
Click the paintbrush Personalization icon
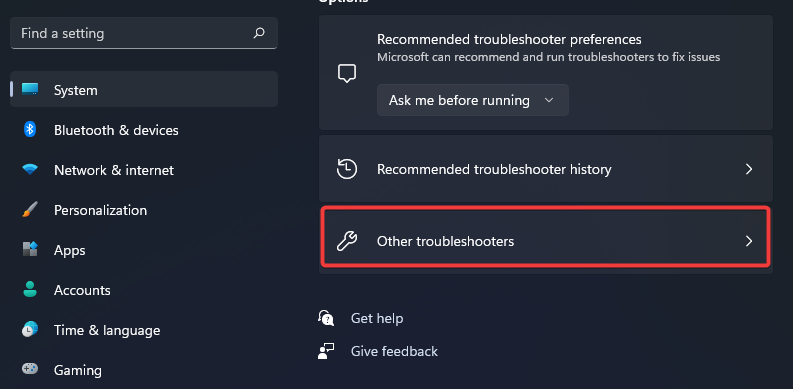[x=30, y=209]
